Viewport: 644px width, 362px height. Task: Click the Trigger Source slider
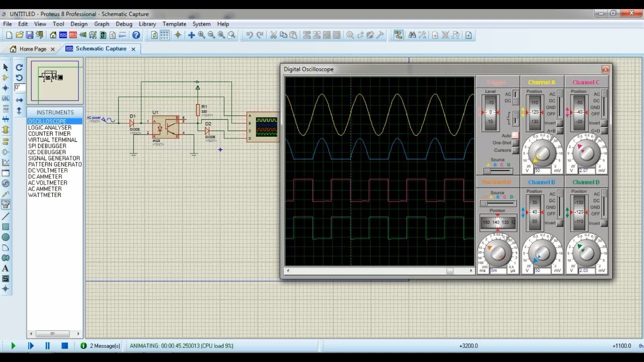point(497,171)
